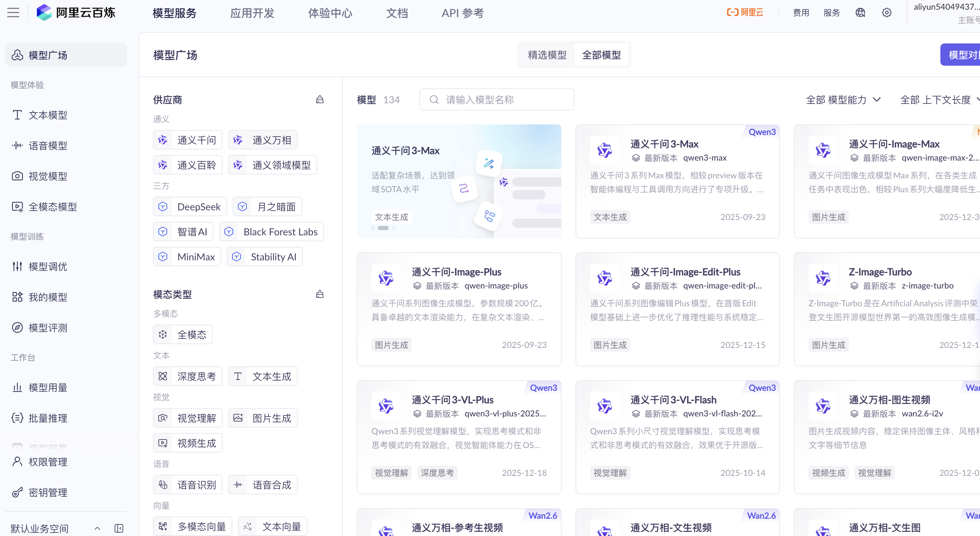Toggle the 深度思考 modality filter

coord(187,376)
